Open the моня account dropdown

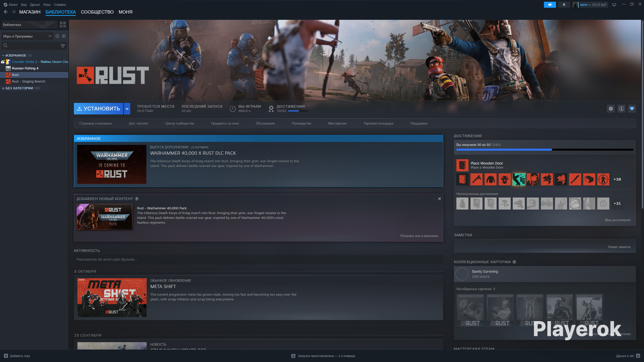[585, 5]
